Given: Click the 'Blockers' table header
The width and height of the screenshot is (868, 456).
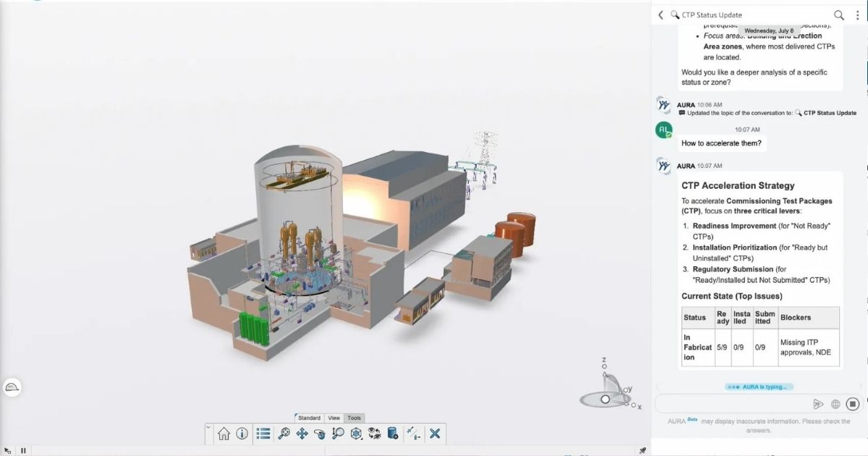Looking at the screenshot, I should coord(808,318).
